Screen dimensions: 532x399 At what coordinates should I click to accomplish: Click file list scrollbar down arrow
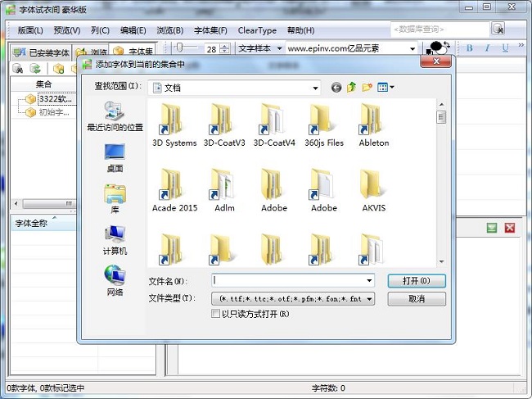[x=441, y=261]
